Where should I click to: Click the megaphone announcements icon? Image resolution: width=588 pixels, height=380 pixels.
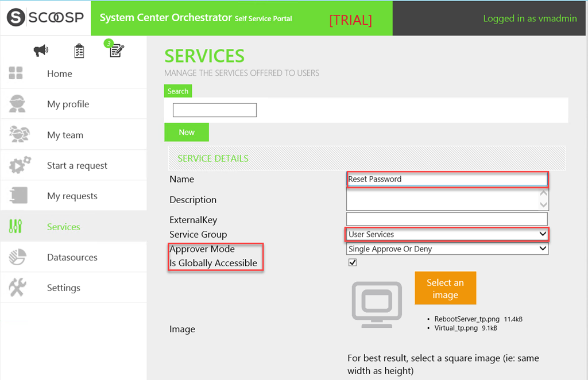point(41,51)
